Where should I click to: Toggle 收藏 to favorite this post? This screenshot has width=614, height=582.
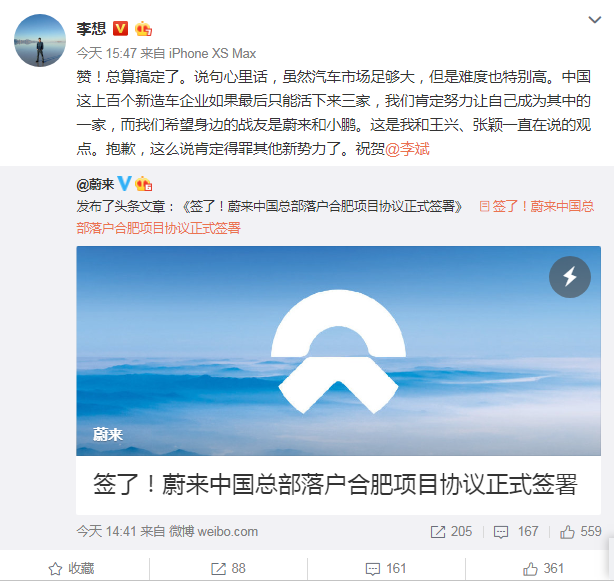(x=71, y=569)
